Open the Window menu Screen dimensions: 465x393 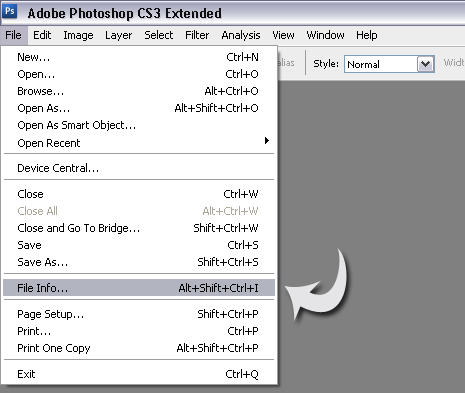(325, 35)
